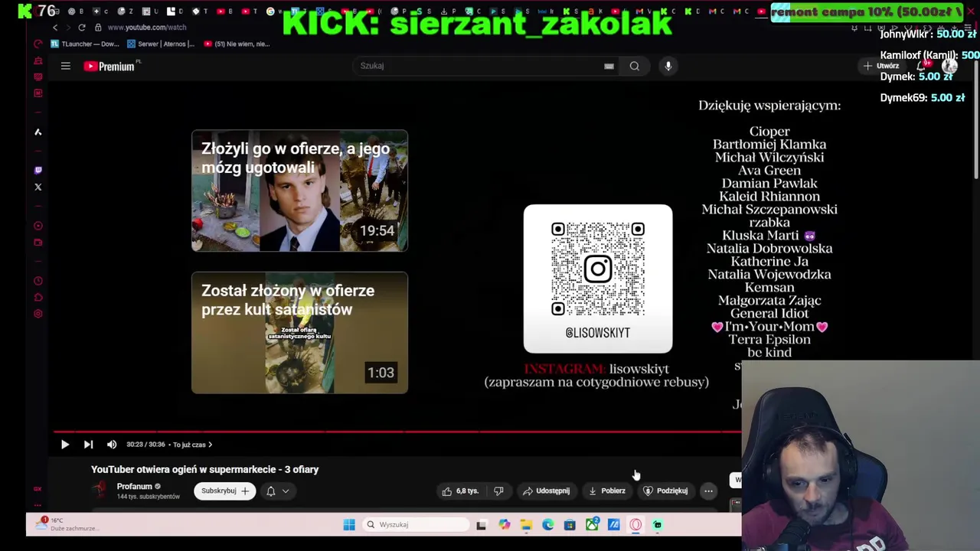Start voice search with the microphone
Screen dimensions: 980x551
[x=668, y=66]
